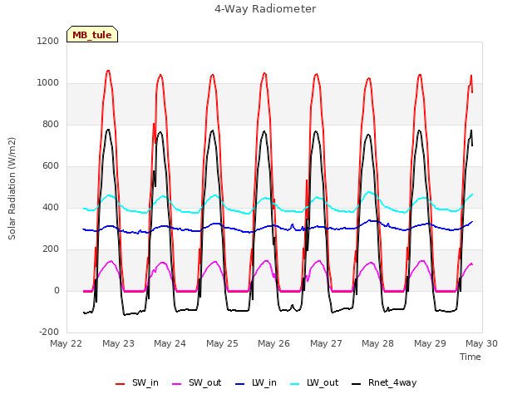Click the Rnet_4way legend label
The width and height of the screenshot is (532, 399).
(x=392, y=383)
